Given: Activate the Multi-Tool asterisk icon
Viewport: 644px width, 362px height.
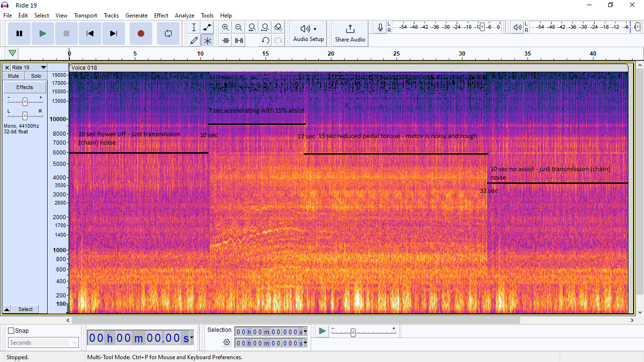Looking at the screenshot, I should pyautogui.click(x=207, y=41).
